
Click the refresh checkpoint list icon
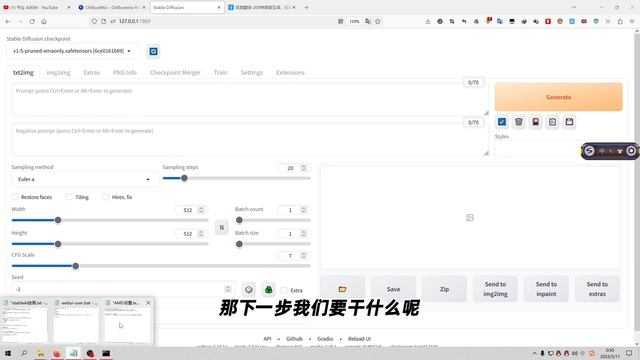[153, 51]
